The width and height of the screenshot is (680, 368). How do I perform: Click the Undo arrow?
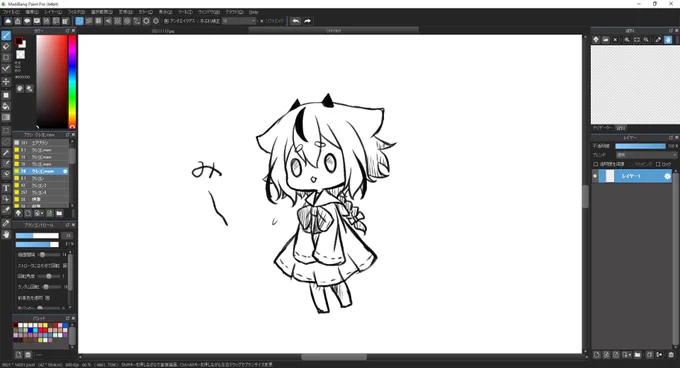pyautogui.click(x=296, y=21)
